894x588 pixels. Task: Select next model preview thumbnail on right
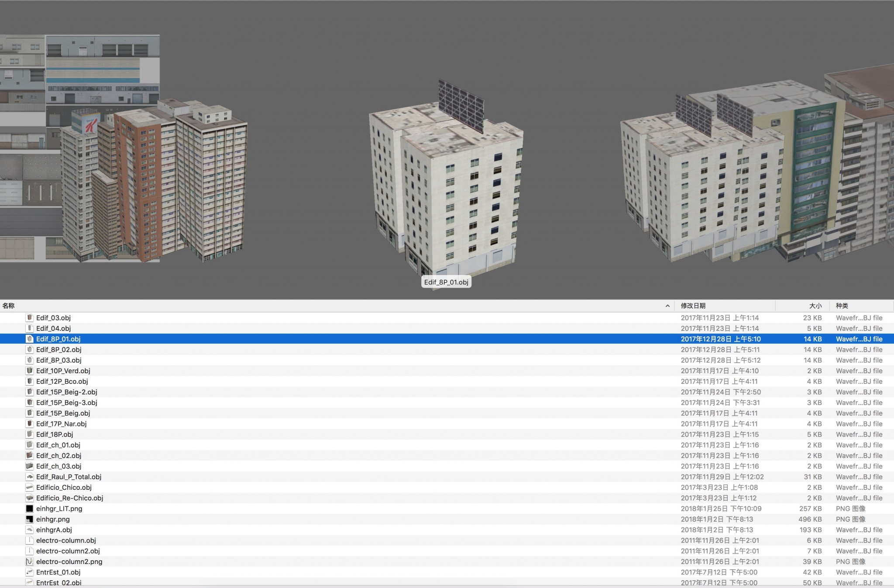tap(757, 170)
